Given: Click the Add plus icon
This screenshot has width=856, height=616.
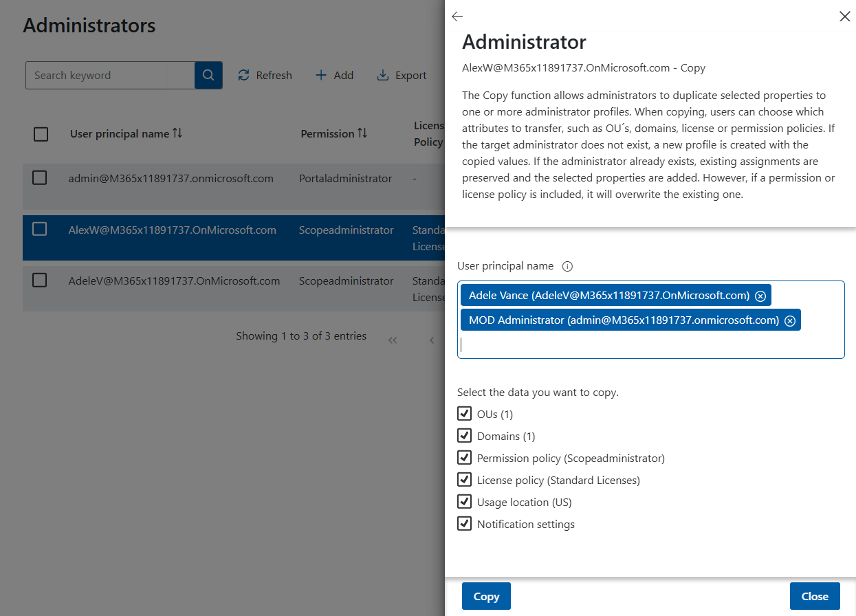Looking at the screenshot, I should tap(320, 76).
